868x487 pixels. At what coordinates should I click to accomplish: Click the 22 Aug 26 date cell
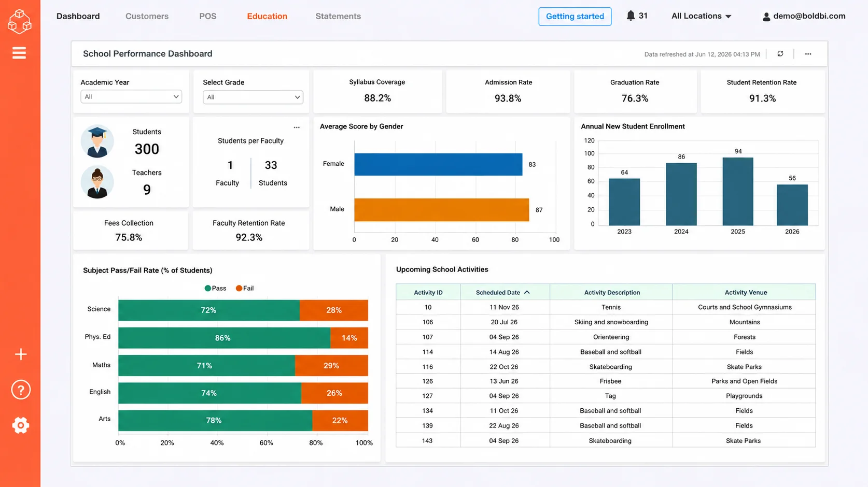[x=504, y=426]
